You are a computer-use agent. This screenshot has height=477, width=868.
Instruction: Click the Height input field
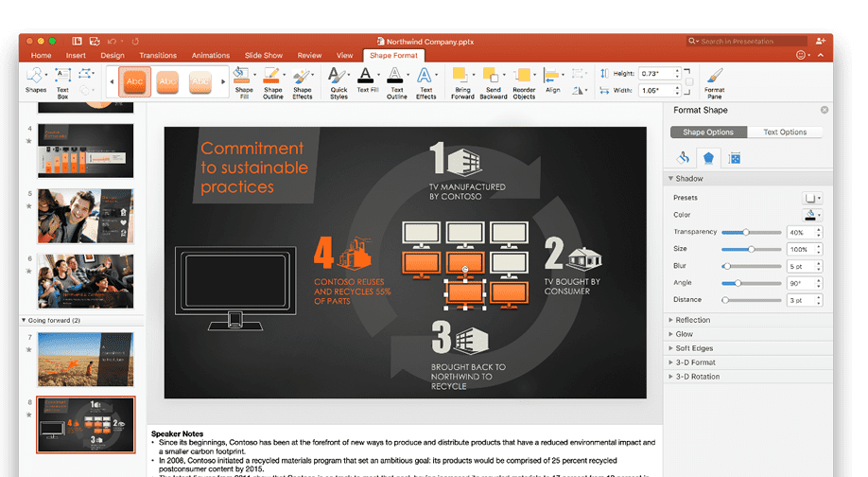tap(656, 74)
